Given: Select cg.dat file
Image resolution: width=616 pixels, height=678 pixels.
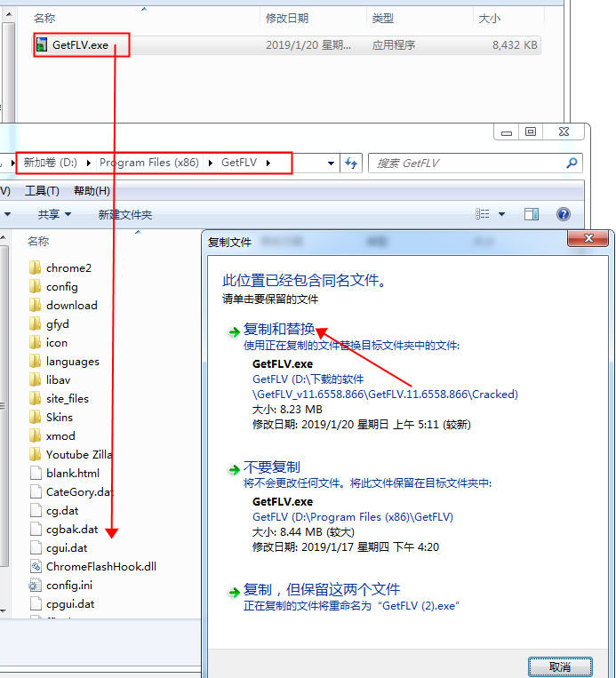Looking at the screenshot, I should [54, 511].
